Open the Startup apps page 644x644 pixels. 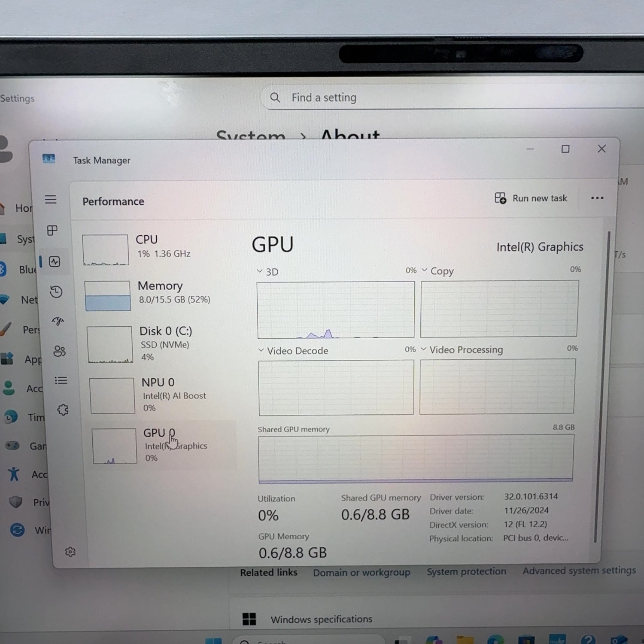coord(58,322)
